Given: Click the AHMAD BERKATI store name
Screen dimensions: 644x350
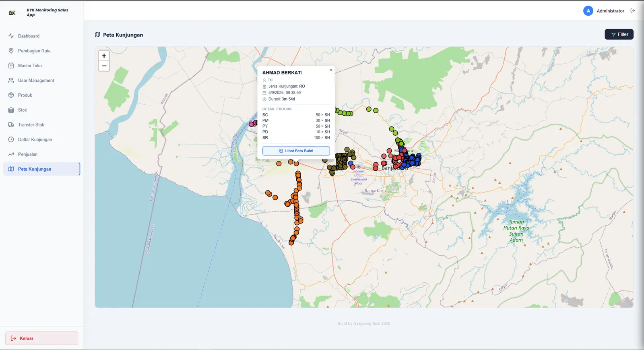Looking at the screenshot, I should pyautogui.click(x=282, y=72).
